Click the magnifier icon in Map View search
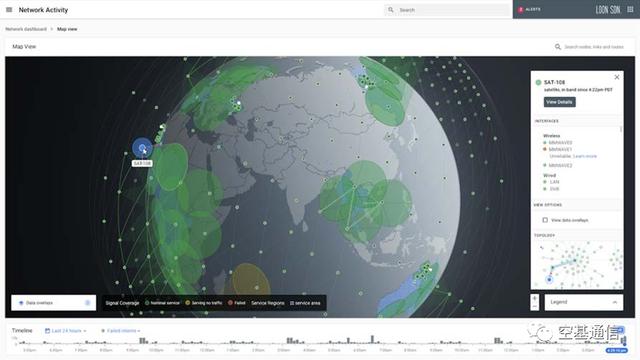This screenshot has width=640, height=360. click(558, 47)
